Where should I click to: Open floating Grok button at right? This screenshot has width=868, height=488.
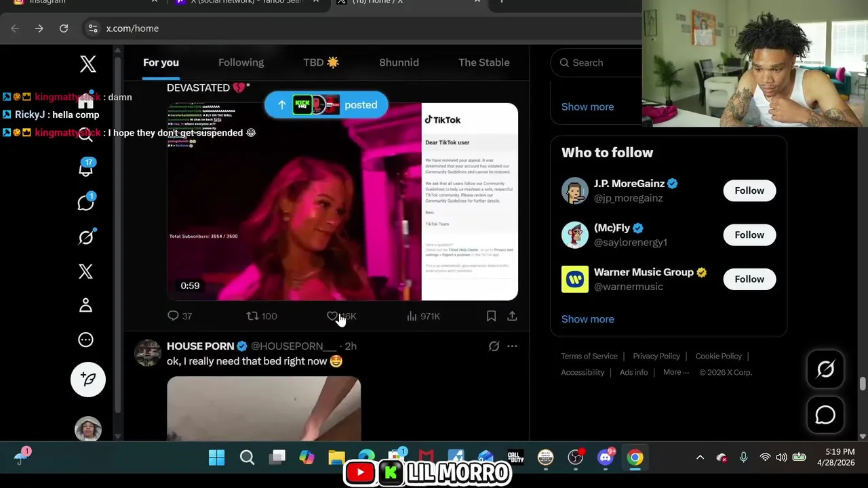[x=825, y=369]
